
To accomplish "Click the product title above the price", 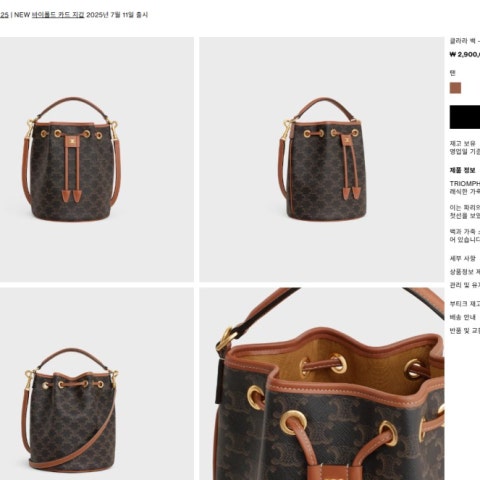I will pos(465,41).
